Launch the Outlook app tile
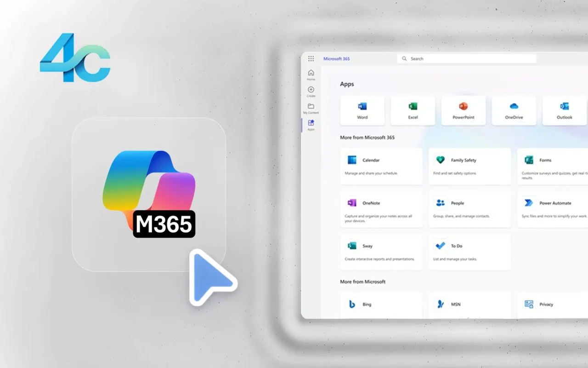Viewport: 588px width, 368px height. click(x=565, y=110)
